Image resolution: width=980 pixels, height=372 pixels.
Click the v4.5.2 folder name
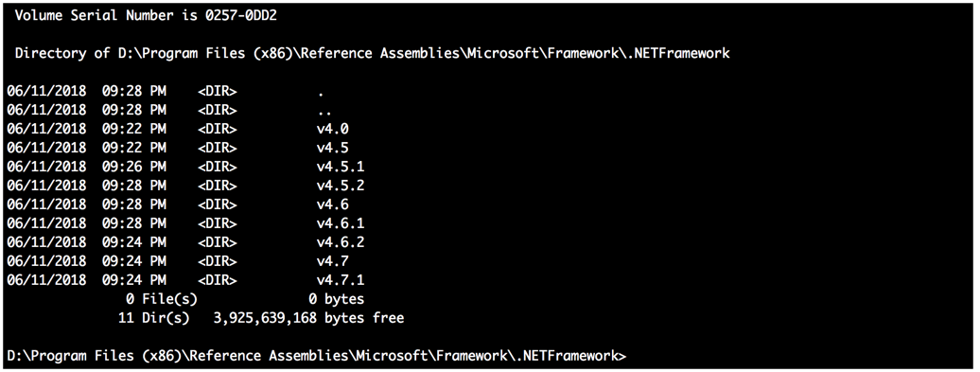340,186
